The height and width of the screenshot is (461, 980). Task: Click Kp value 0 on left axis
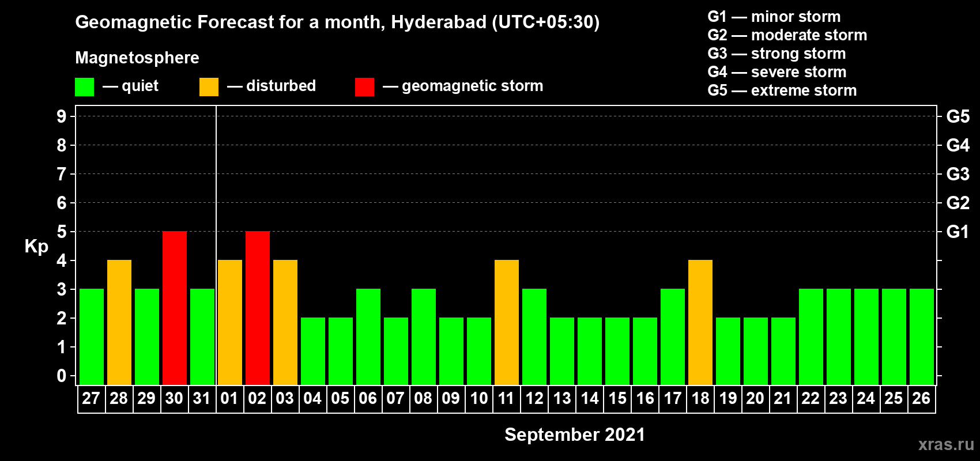(62, 376)
